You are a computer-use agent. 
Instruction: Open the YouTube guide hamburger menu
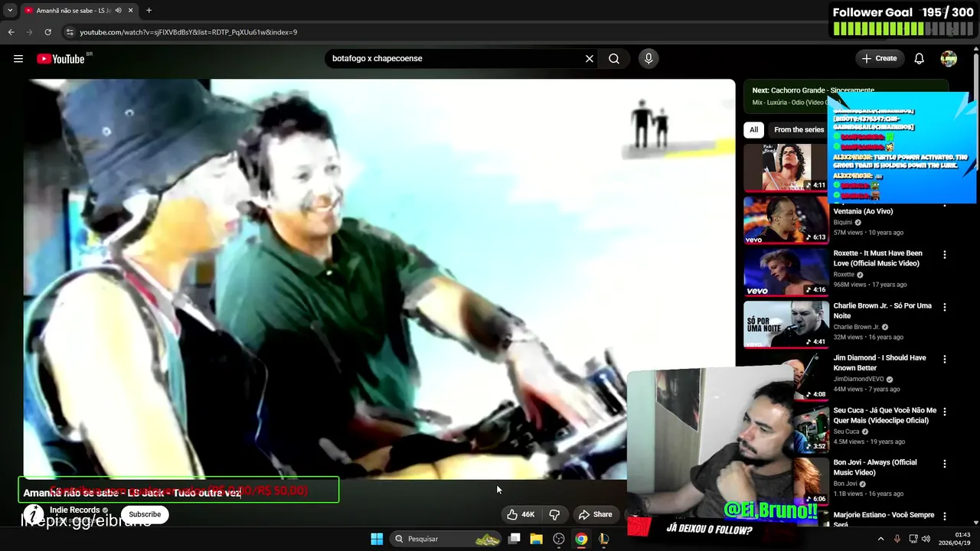(x=18, y=59)
